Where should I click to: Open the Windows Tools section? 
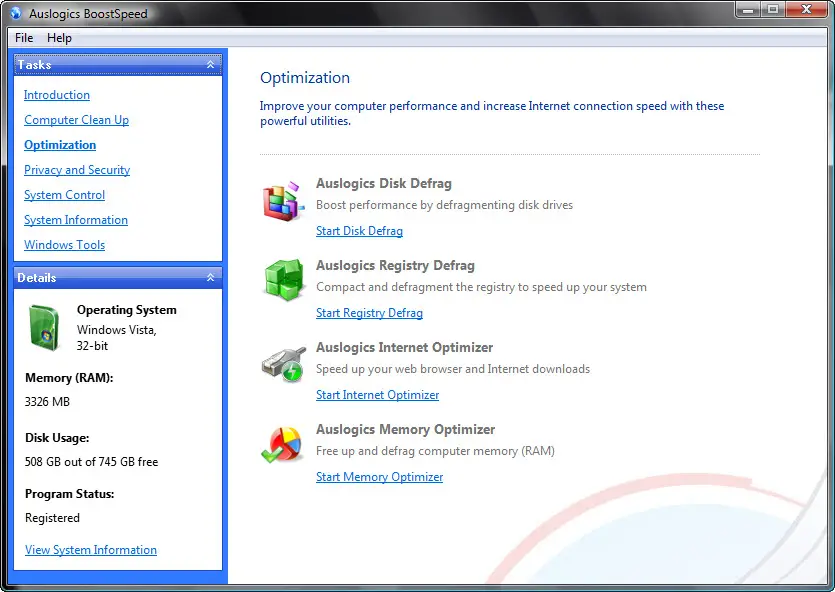tap(64, 245)
